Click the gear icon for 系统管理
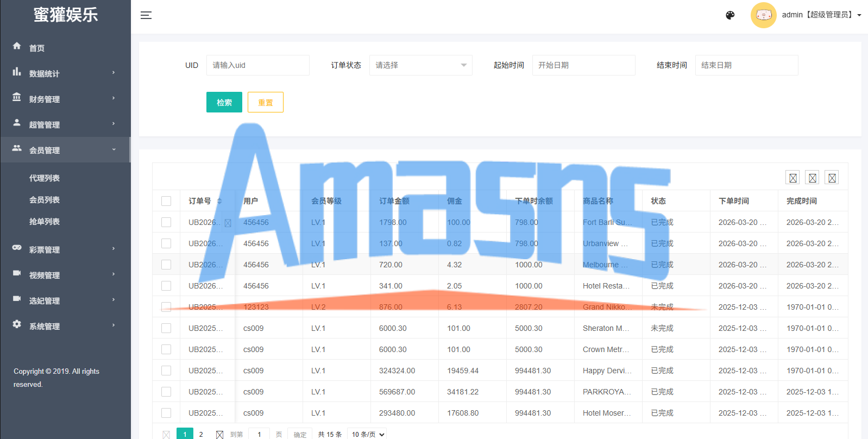This screenshot has width=868, height=439. (x=17, y=324)
